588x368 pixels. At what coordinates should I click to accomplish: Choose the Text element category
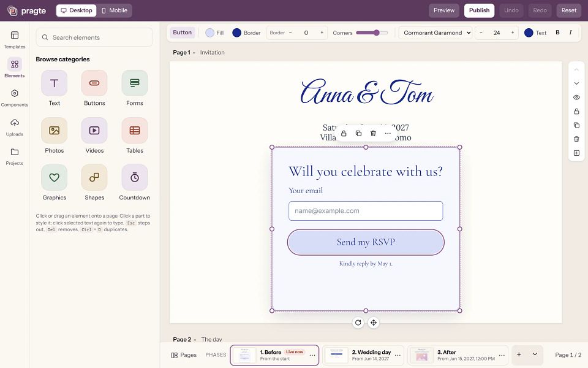click(x=55, y=88)
